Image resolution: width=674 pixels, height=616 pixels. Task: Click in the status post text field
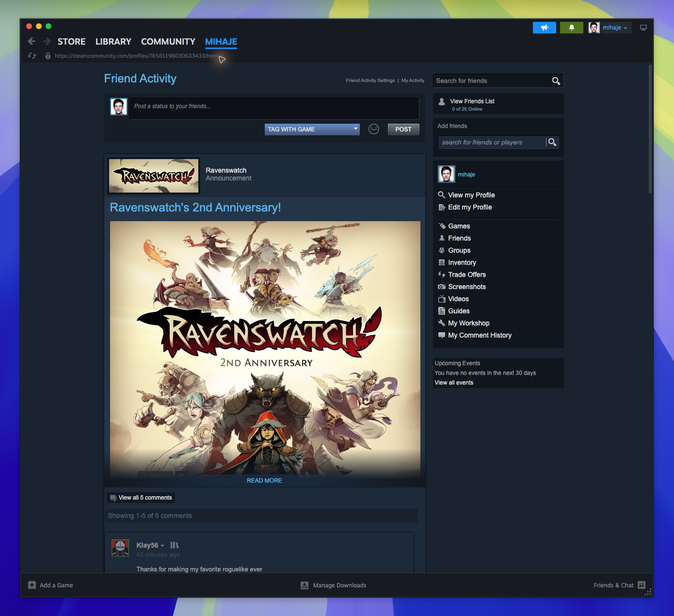click(274, 109)
